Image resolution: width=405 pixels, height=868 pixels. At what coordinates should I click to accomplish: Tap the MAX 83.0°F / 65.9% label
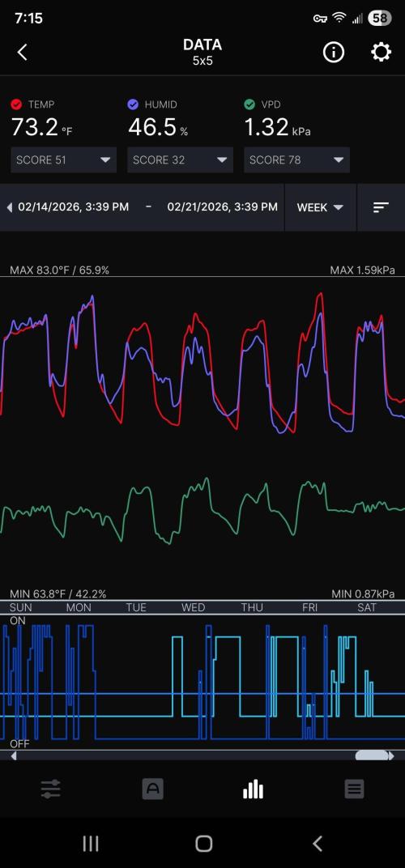pos(59,270)
